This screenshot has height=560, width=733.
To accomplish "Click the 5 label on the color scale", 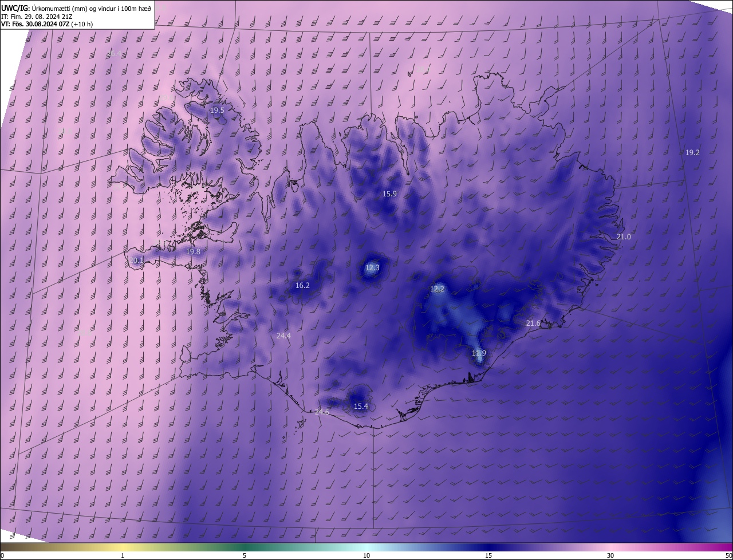I will click(245, 555).
